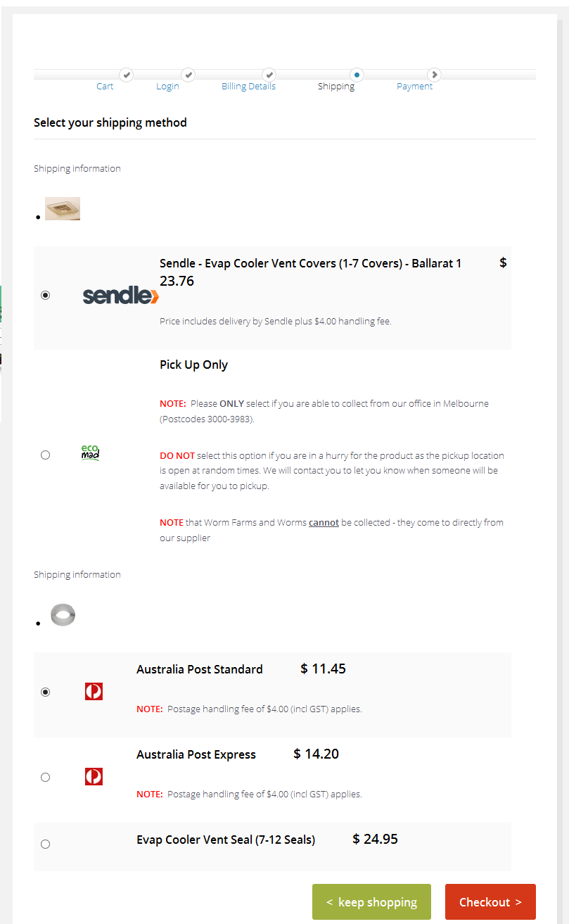
Task: Choose the Pick Up Only radio option
Action: pyautogui.click(x=46, y=455)
